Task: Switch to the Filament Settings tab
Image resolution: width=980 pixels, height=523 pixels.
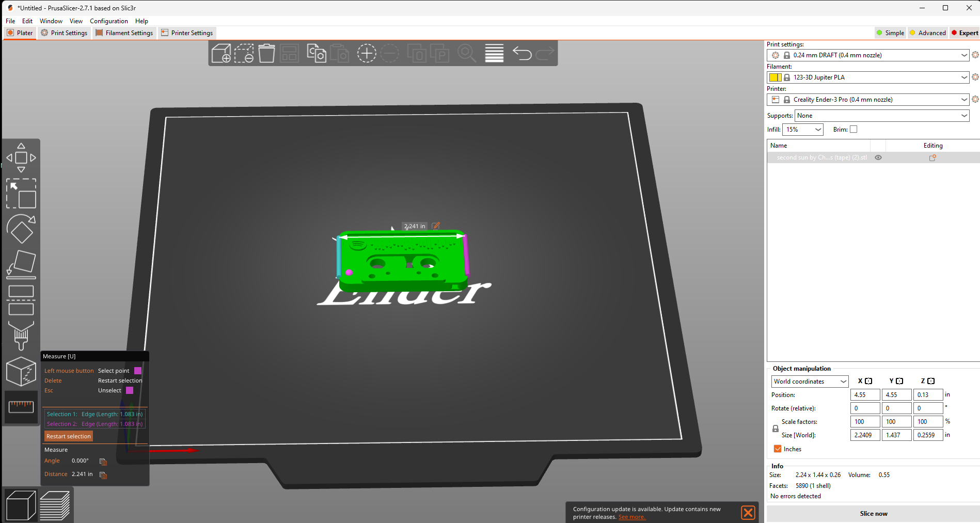Action: pos(124,33)
